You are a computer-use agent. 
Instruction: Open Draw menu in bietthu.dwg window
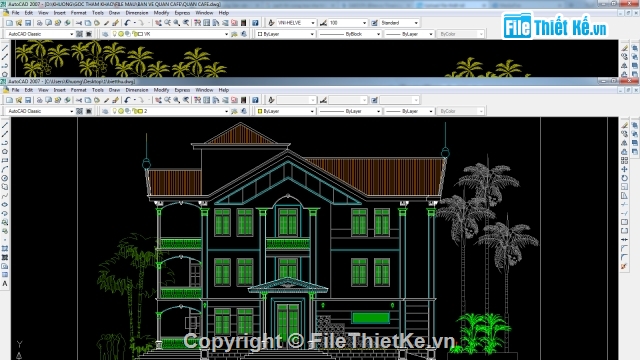114,90
